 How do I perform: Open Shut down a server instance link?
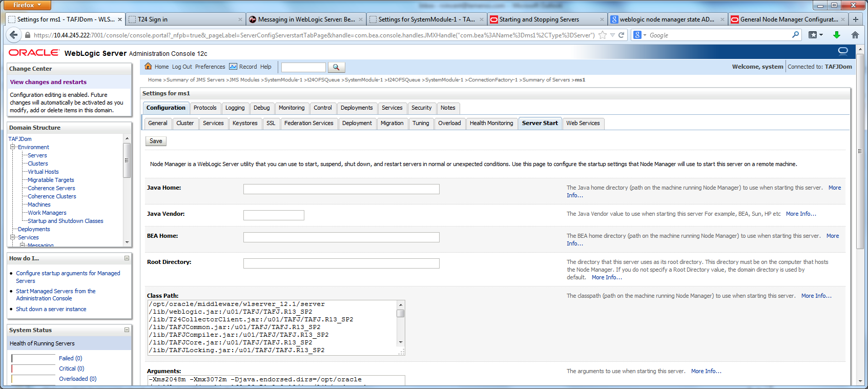(x=51, y=309)
